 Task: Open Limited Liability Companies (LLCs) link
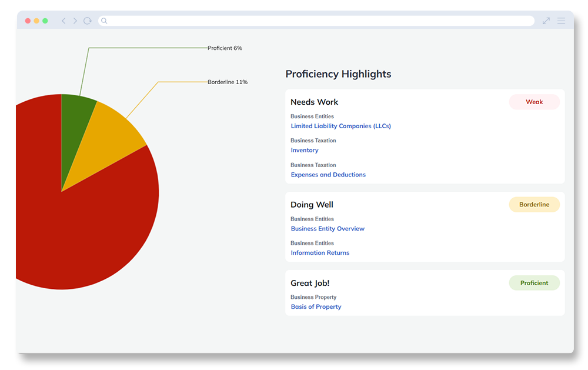[x=340, y=126]
